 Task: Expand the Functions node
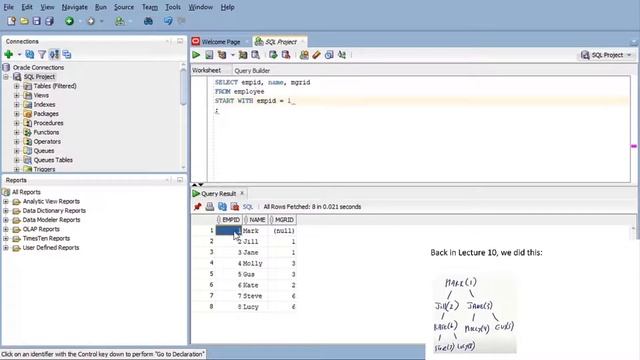point(16,132)
